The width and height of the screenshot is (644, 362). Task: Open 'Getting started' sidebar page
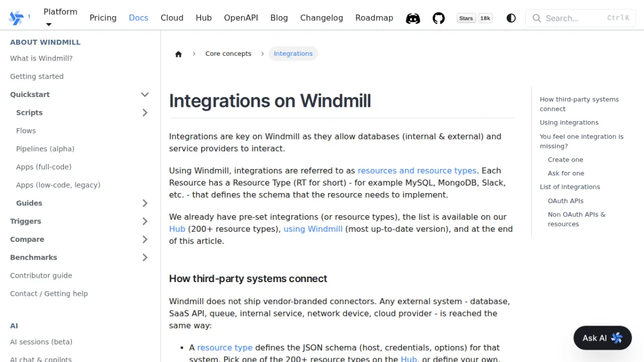(x=36, y=77)
